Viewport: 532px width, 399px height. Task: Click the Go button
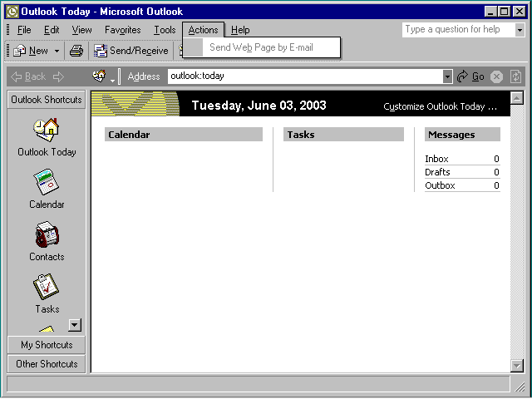coord(470,76)
